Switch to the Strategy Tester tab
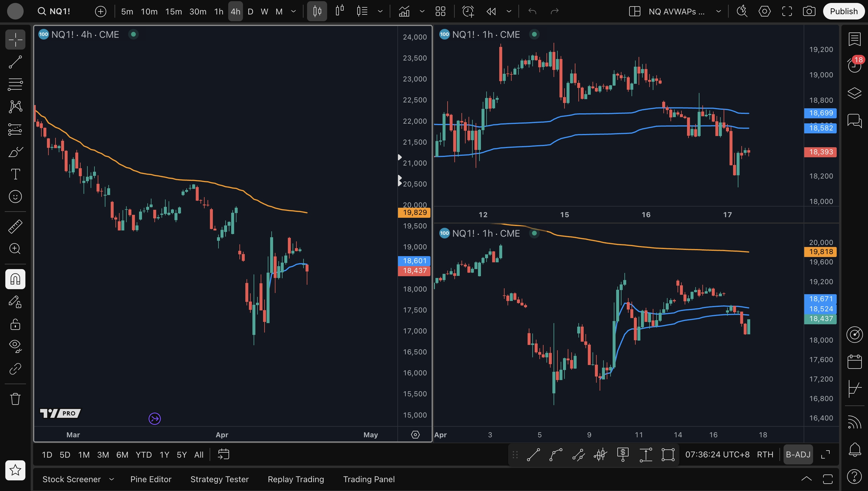Viewport: 868px width, 491px height. (x=219, y=479)
